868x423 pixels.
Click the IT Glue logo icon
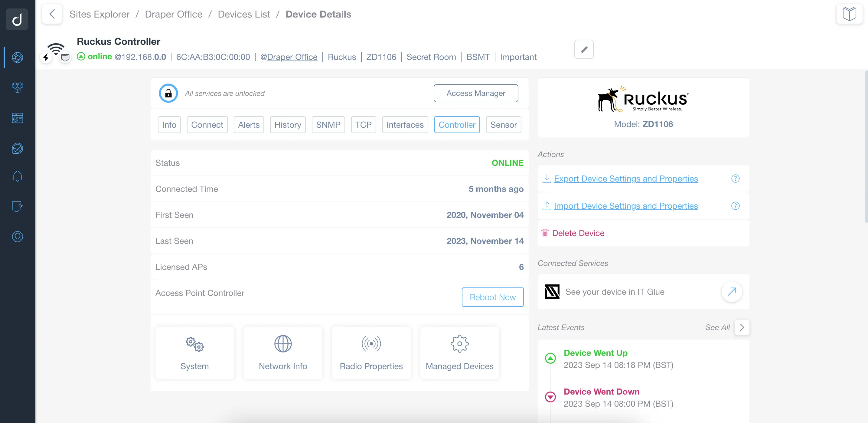(x=552, y=292)
